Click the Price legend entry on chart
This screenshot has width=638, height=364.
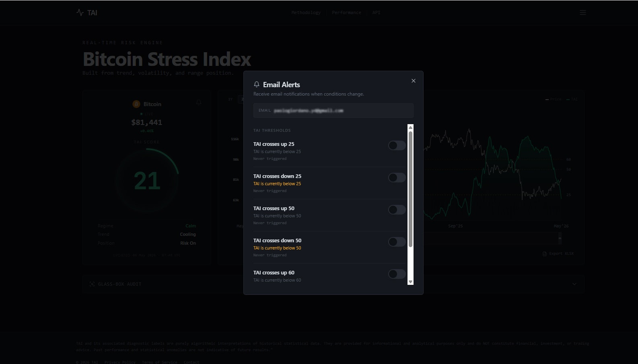click(x=554, y=99)
